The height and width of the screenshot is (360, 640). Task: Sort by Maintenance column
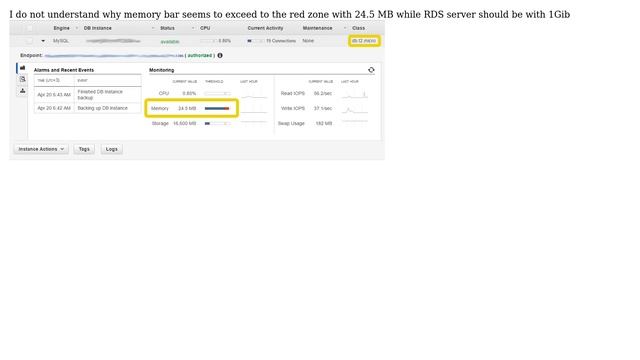point(317,28)
